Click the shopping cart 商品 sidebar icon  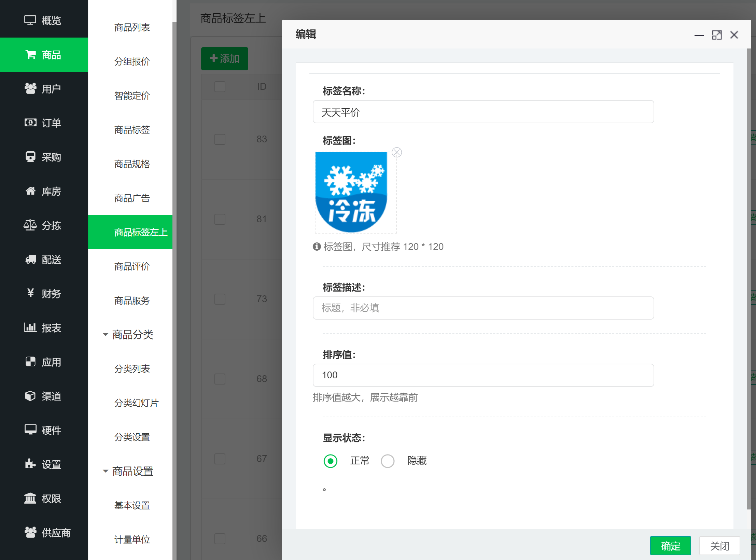pyautogui.click(x=30, y=55)
